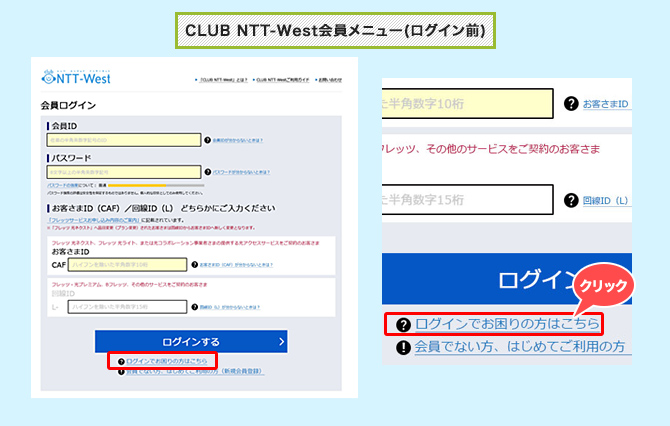Click the enlarged blue ログイン button
Viewport: 670px width, 426px height.
[507, 279]
